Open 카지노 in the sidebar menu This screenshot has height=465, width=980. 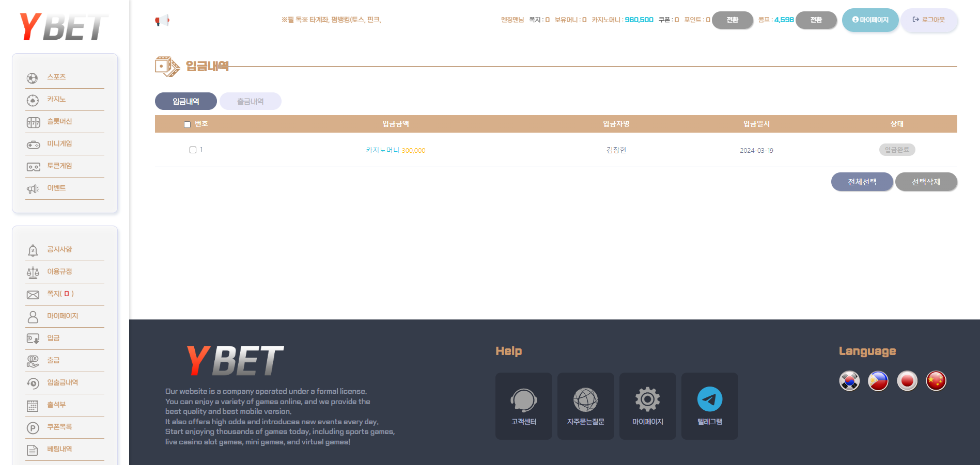tap(56, 100)
